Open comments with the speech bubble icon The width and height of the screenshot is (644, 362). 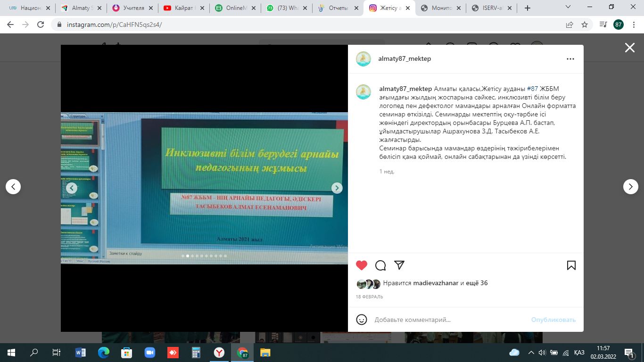(380, 265)
